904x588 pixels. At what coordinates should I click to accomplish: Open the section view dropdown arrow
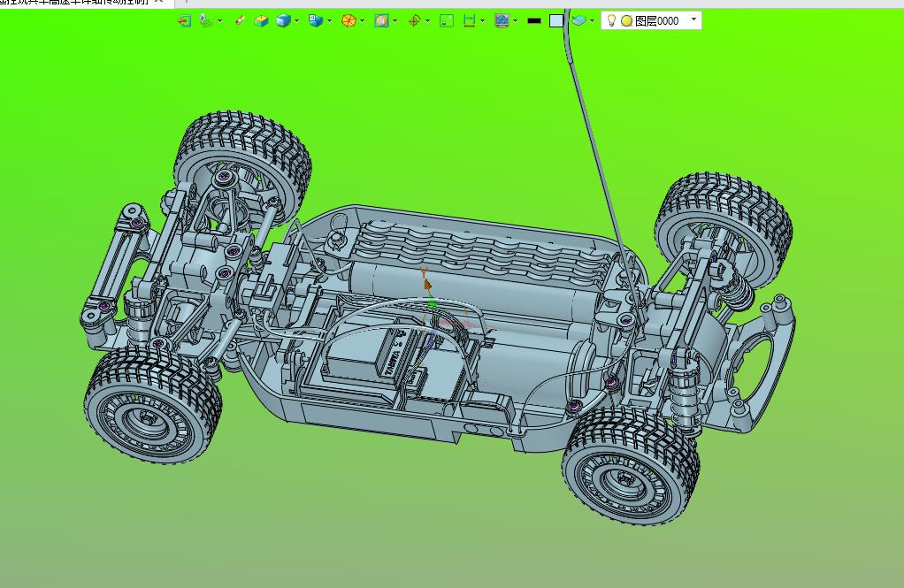pyautogui.click(x=395, y=20)
